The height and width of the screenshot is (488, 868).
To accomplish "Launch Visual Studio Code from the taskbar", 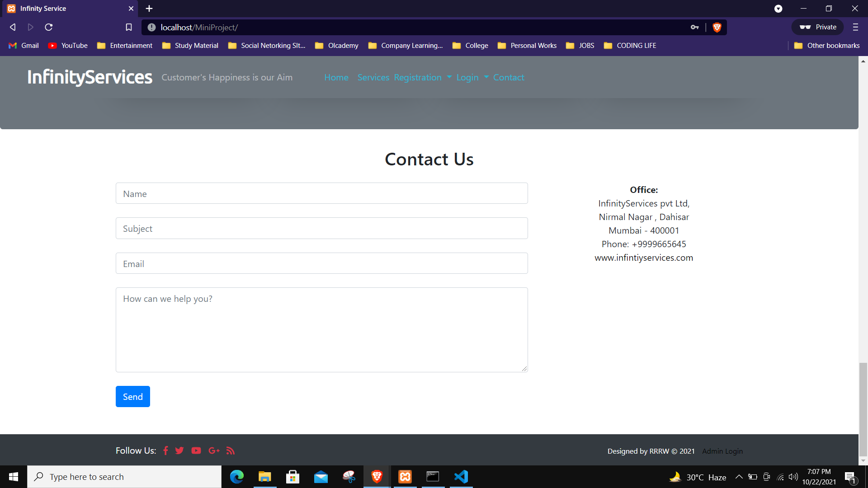I will click(x=461, y=476).
